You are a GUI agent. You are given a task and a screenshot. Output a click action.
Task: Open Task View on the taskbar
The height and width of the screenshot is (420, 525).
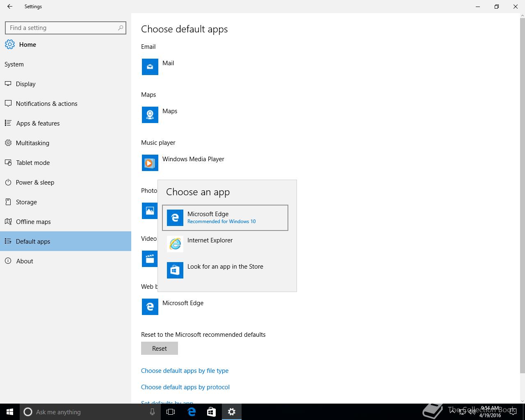(x=171, y=412)
